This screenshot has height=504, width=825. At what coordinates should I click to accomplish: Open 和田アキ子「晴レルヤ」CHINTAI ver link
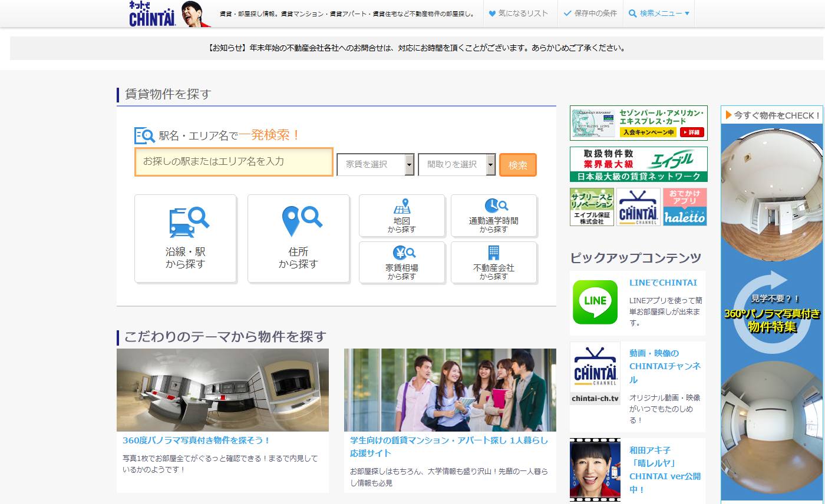click(x=665, y=470)
